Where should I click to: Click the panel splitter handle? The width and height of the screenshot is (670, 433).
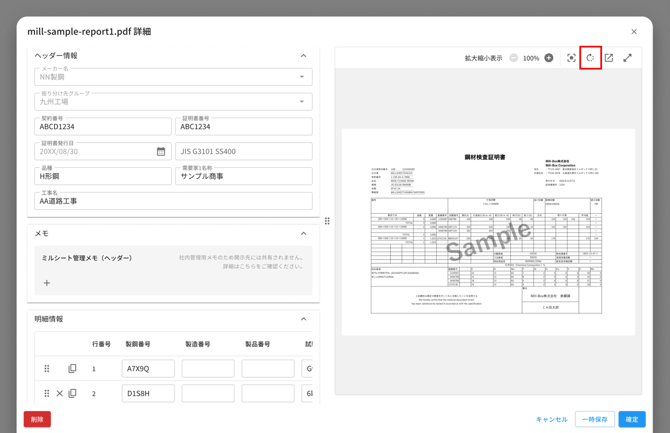pos(327,221)
